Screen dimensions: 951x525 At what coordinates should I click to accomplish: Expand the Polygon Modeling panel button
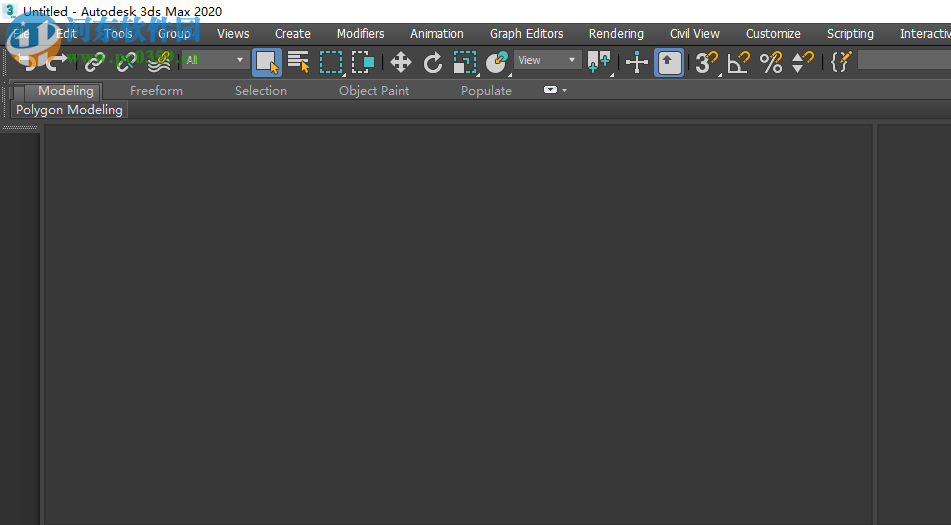(x=69, y=110)
